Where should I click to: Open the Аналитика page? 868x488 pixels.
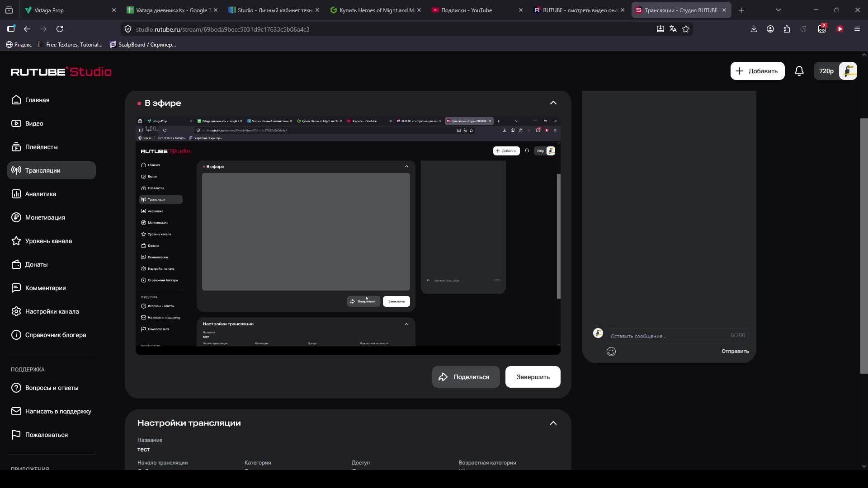(52, 194)
